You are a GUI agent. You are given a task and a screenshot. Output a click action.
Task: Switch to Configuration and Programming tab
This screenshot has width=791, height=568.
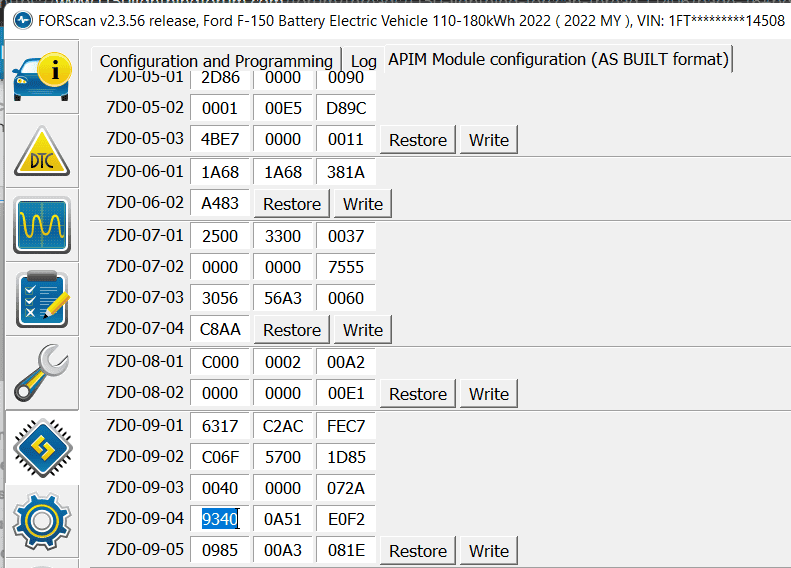[x=216, y=61]
